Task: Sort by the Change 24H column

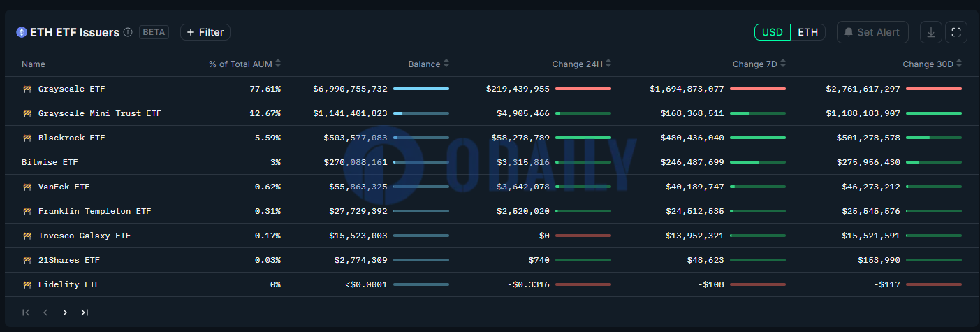Action: pos(582,64)
